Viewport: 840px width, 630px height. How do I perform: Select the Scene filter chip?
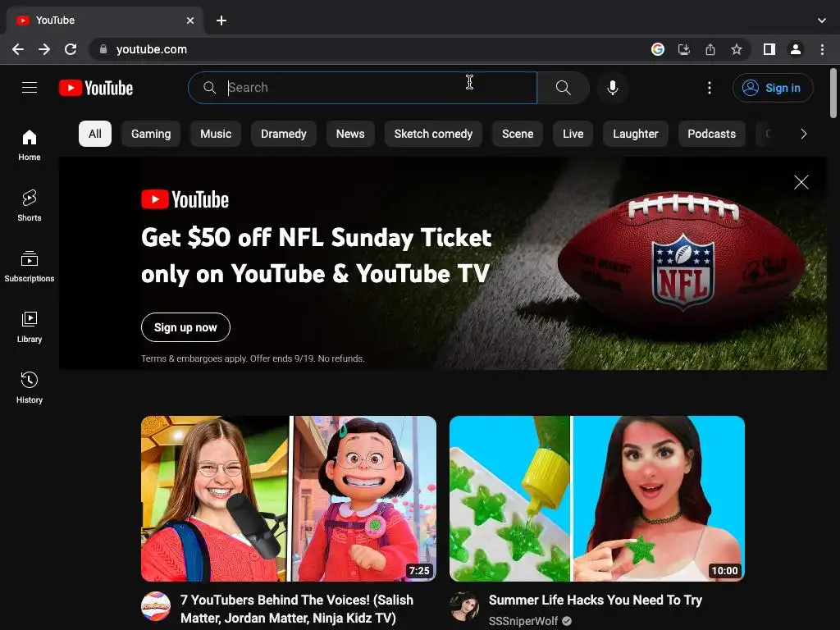tap(518, 134)
